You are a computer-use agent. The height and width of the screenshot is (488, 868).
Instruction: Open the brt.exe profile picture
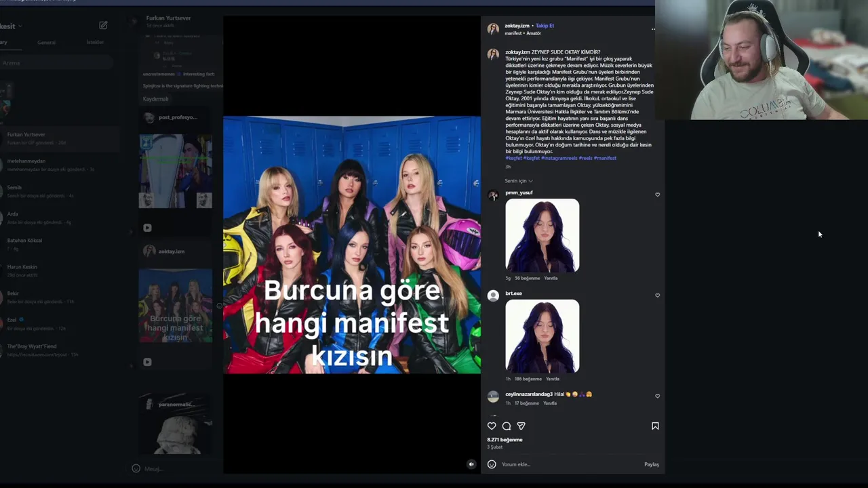coord(493,296)
